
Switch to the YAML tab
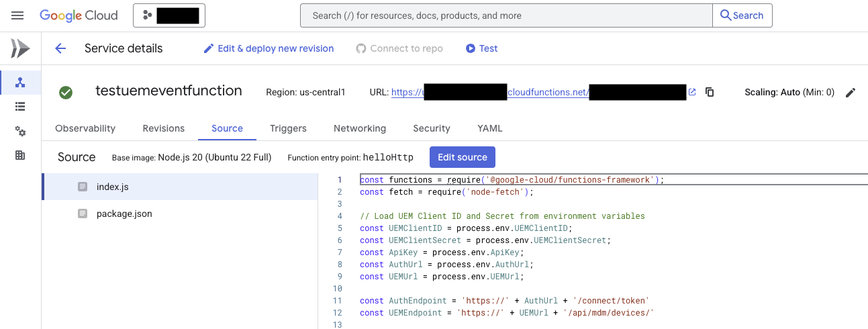click(490, 128)
